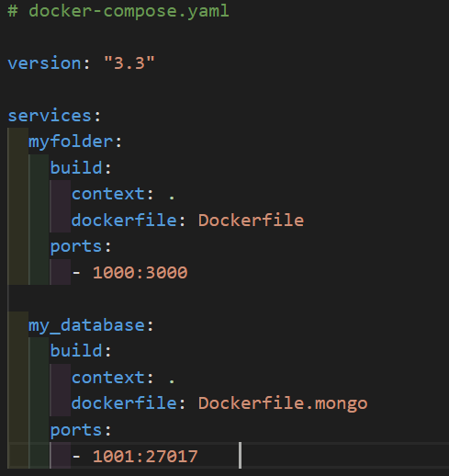This screenshot has height=476, width=449.
Task: Click the Dockerfile.mongo value
Action: (283, 403)
